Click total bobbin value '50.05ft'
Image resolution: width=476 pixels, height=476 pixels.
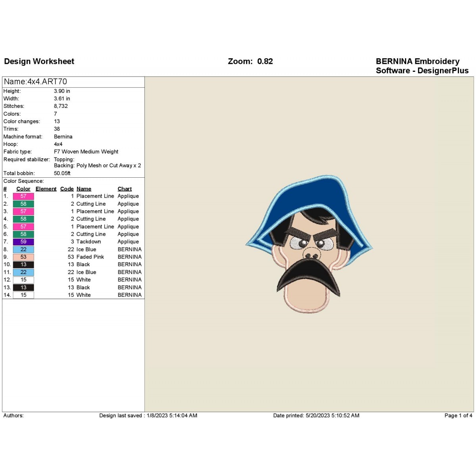click(x=62, y=173)
